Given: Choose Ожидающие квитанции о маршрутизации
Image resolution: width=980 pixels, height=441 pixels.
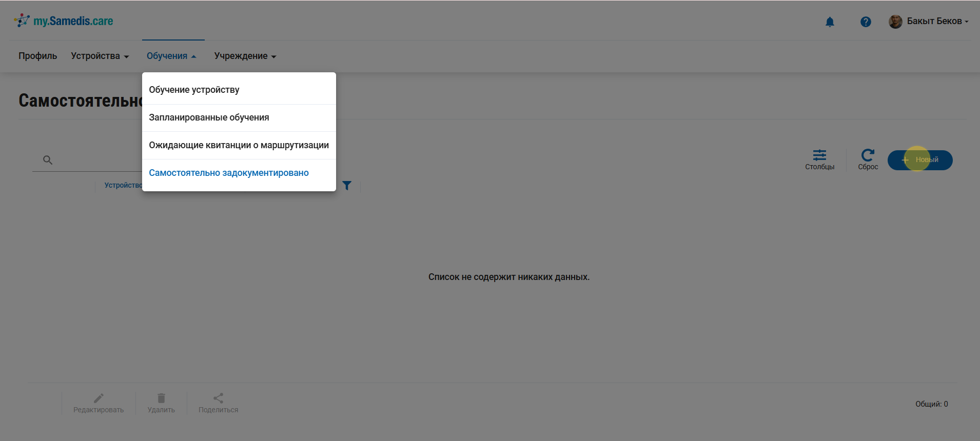Looking at the screenshot, I should 239,145.
